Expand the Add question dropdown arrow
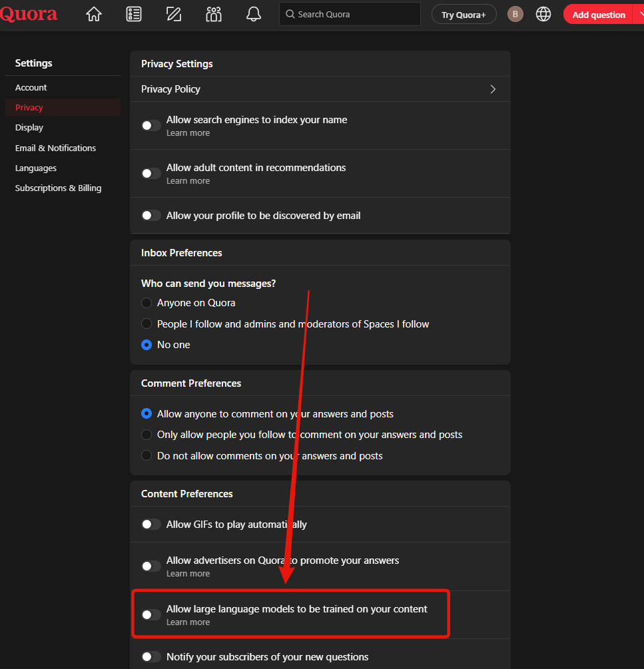Screen dimensions: 644x669 [x=639, y=15]
